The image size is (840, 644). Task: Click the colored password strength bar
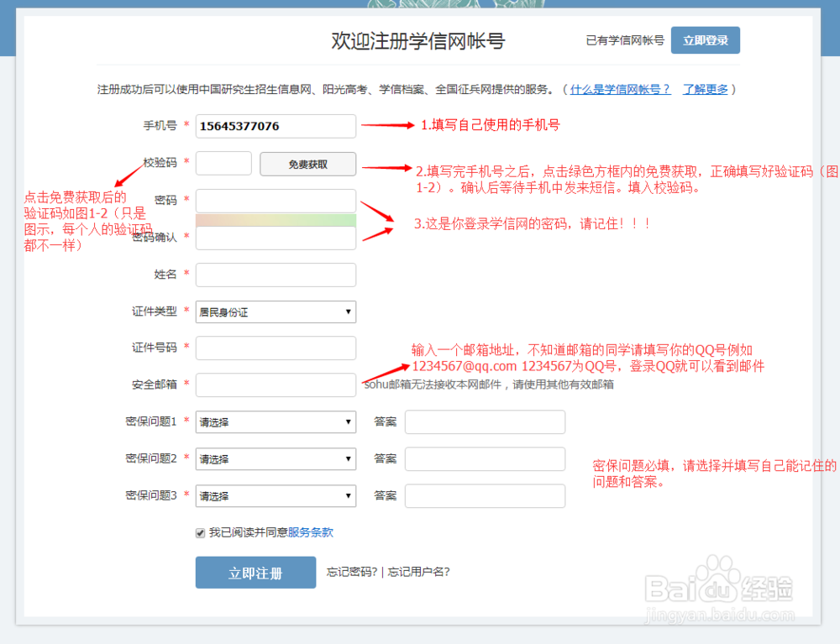[x=276, y=219]
